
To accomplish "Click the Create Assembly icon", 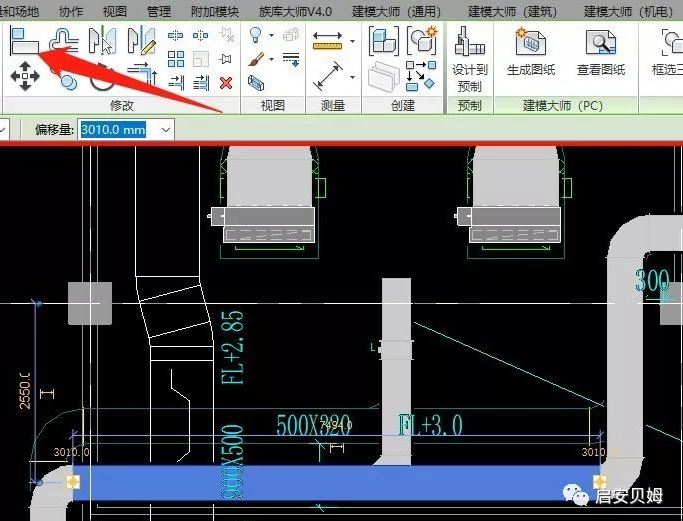I will (x=383, y=41).
